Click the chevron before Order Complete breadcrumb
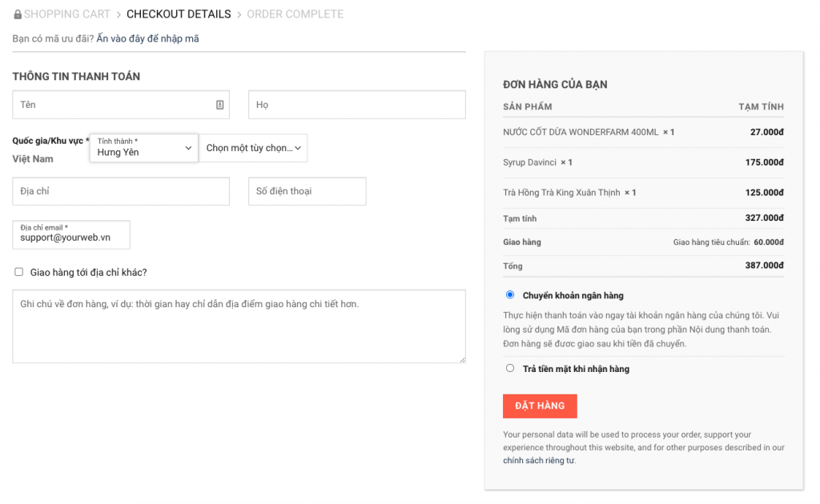Screen dimensions: 820x504 (x=239, y=14)
